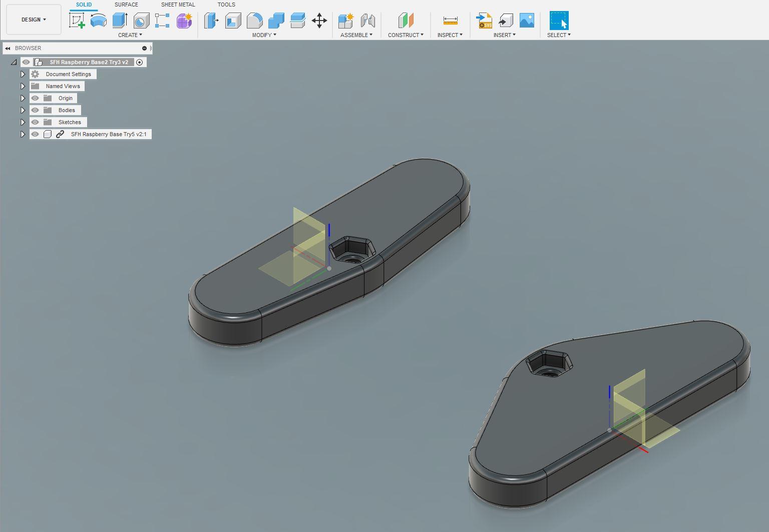Click the Combine bodies tool

click(x=276, y=21)
